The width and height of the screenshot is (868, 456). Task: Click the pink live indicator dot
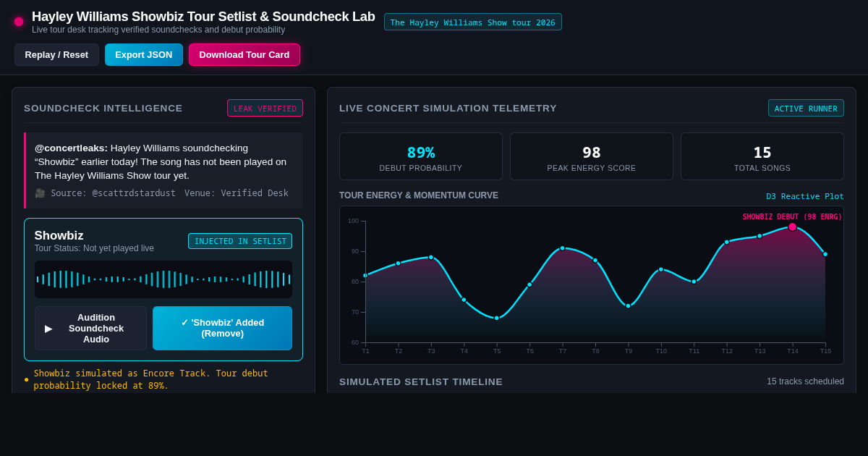[19, 22]
